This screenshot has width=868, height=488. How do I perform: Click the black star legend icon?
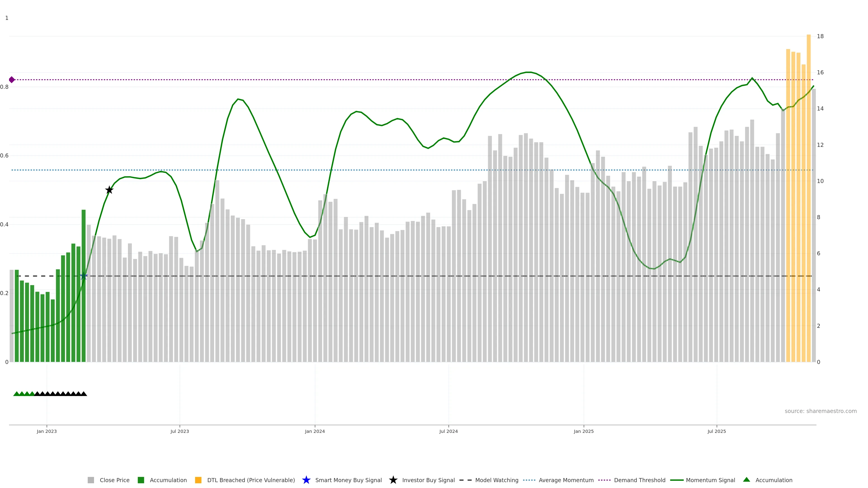(393, 480)
